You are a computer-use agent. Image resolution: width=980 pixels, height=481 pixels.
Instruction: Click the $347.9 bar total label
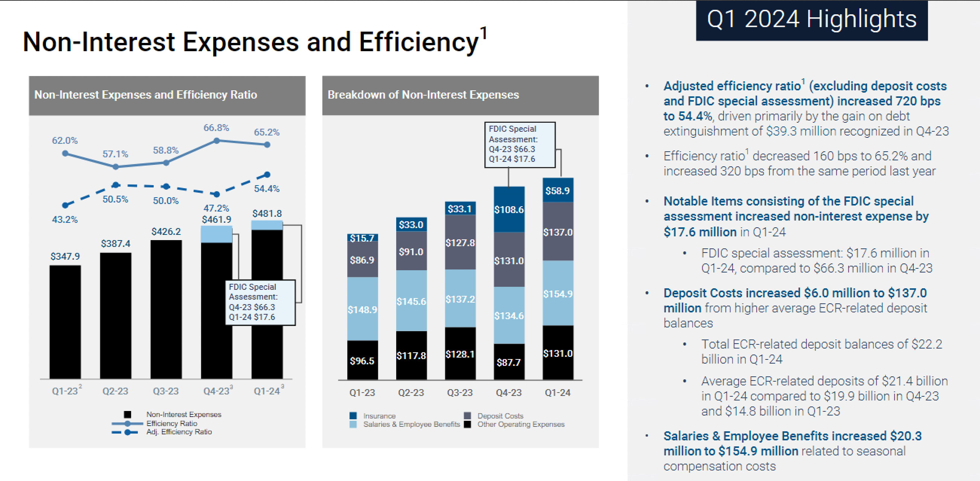click(x=65, y=256)
